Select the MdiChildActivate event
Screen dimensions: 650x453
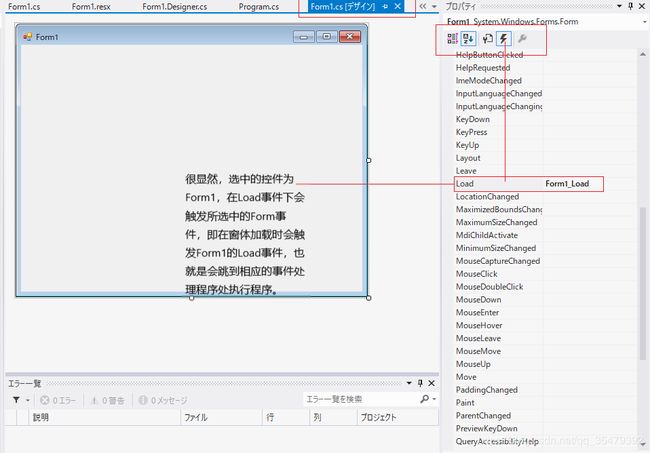(x=487, y=235)
